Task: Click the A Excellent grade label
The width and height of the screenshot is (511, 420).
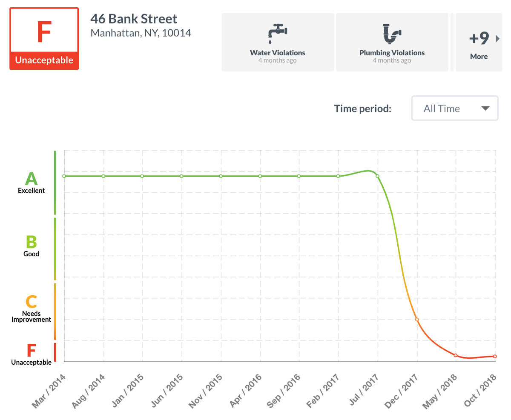Action: (x=31, y=183)
